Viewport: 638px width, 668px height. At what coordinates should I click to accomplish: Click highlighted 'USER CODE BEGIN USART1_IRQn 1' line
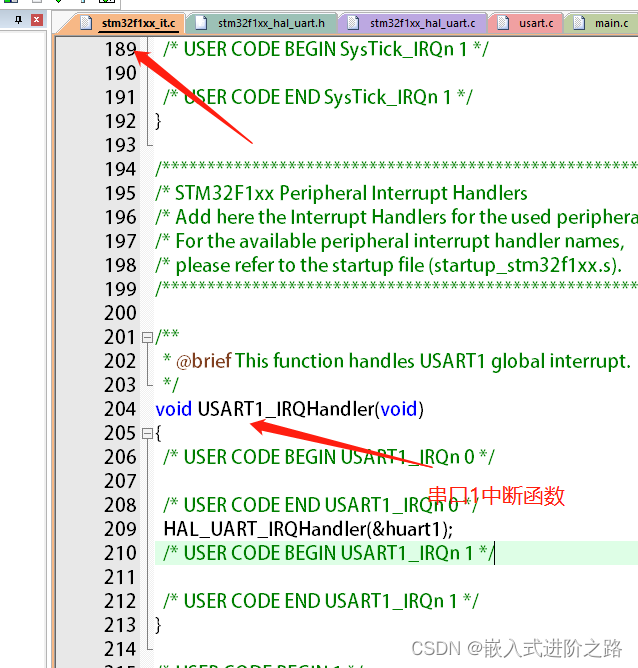397,553
